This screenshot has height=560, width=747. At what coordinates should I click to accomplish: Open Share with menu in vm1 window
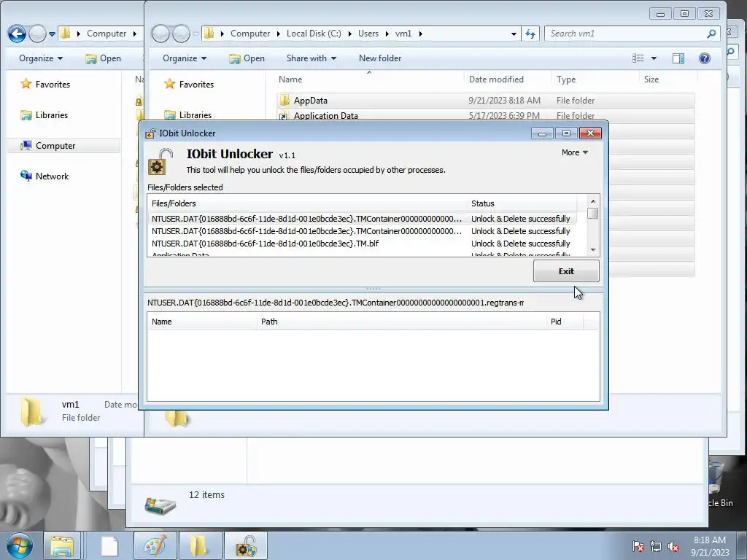pyautogui.click(x=311, y=58)
